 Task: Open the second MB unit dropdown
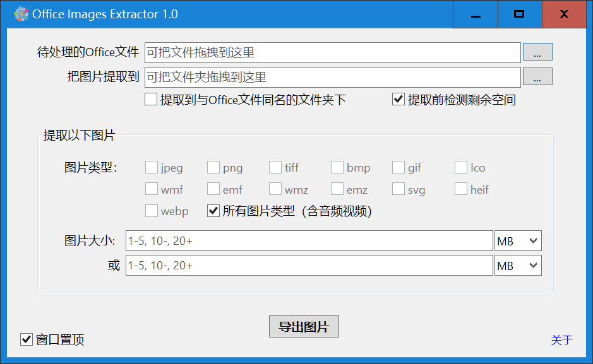tap(518, 266)
